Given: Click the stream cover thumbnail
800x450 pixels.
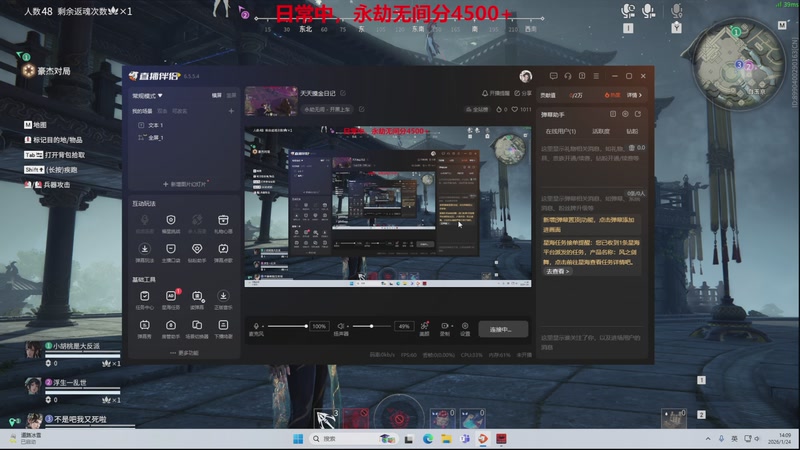Looking at the screenshot, I should [271, 101].
